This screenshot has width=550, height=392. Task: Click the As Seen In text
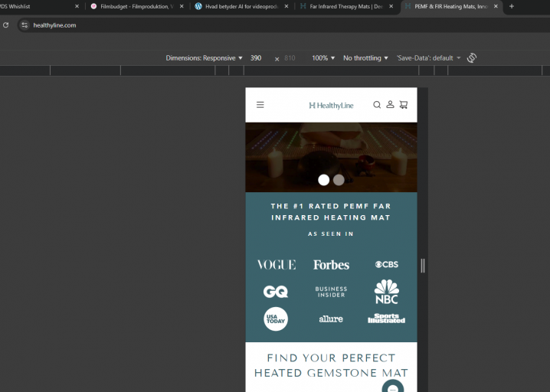[x=331, y=234]
